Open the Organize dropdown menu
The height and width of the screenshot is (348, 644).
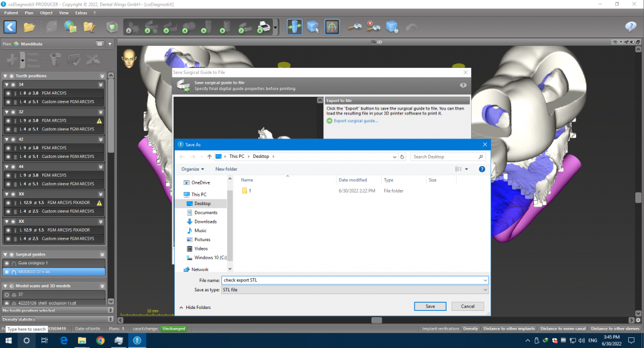tap(192, 169)
